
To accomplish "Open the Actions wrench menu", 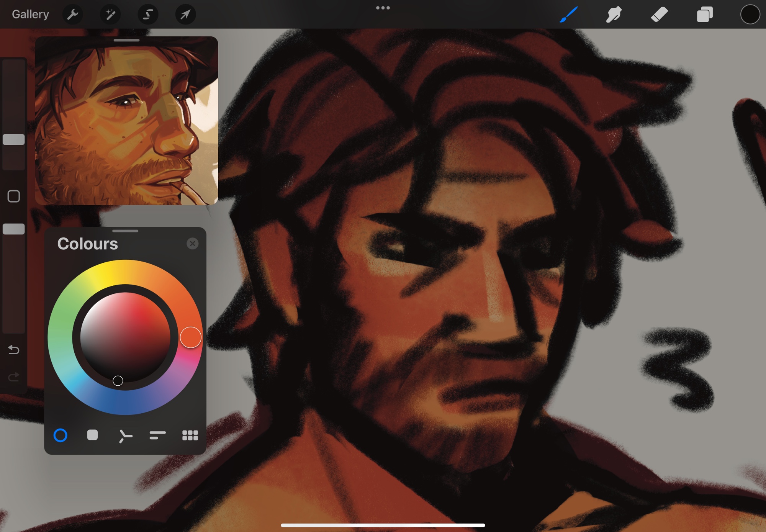I will (x=72, y=15).
